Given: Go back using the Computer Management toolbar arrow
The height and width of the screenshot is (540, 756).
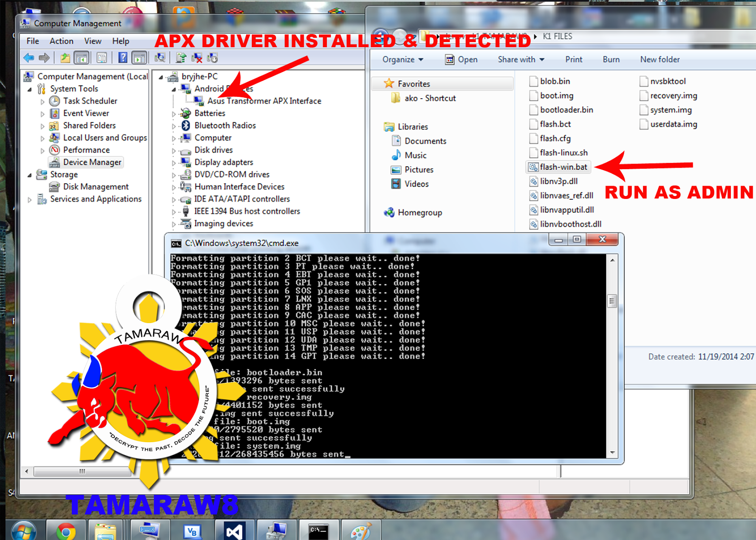Looking at the screenshot, I should [28, 58].
